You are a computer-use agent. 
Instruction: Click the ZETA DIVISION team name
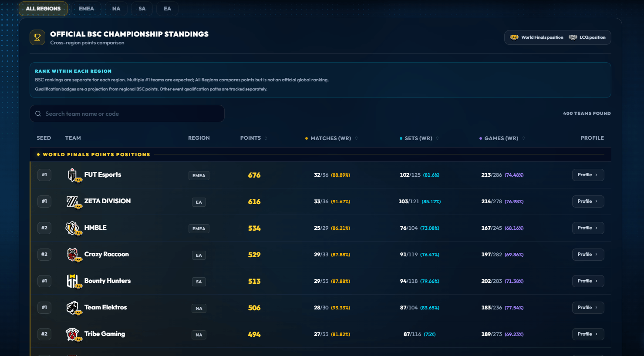click(108, 201)
